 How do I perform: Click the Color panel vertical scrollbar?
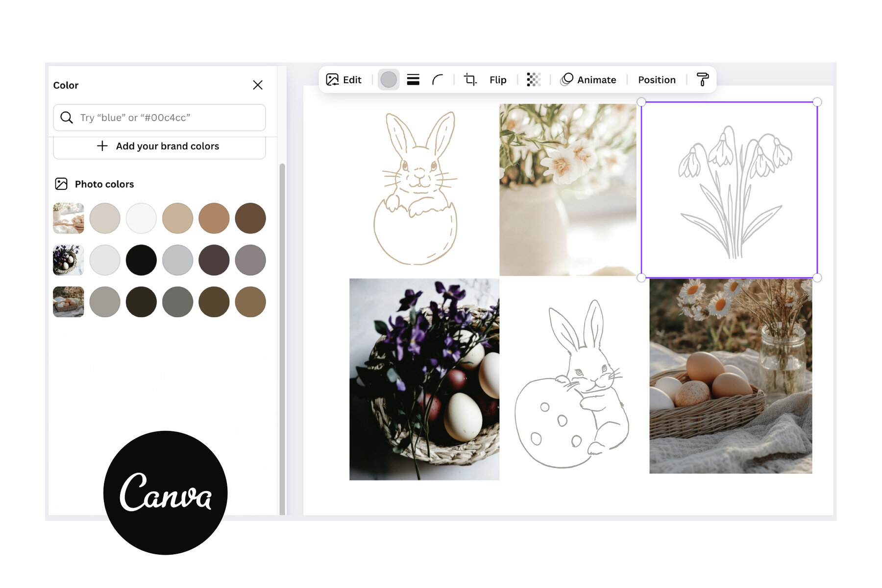click(x=282, y=338)
